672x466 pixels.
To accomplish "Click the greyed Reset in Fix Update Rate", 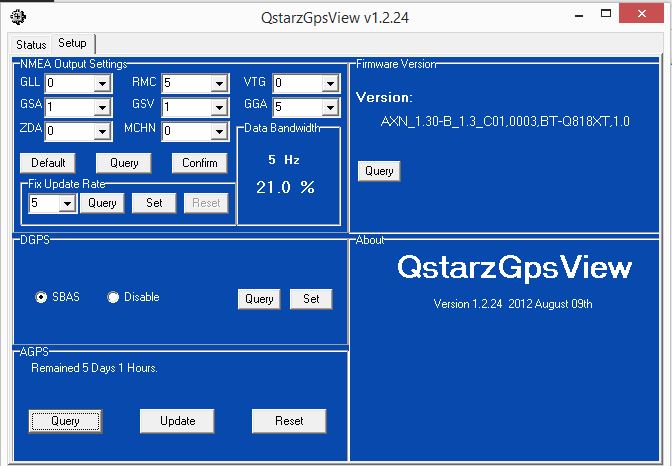I will click(206, 203).
